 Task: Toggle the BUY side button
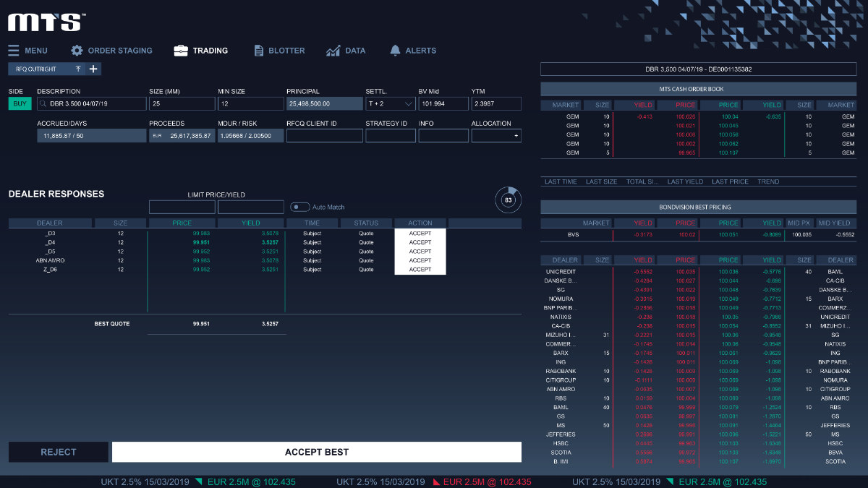click(x=20, y=103)
